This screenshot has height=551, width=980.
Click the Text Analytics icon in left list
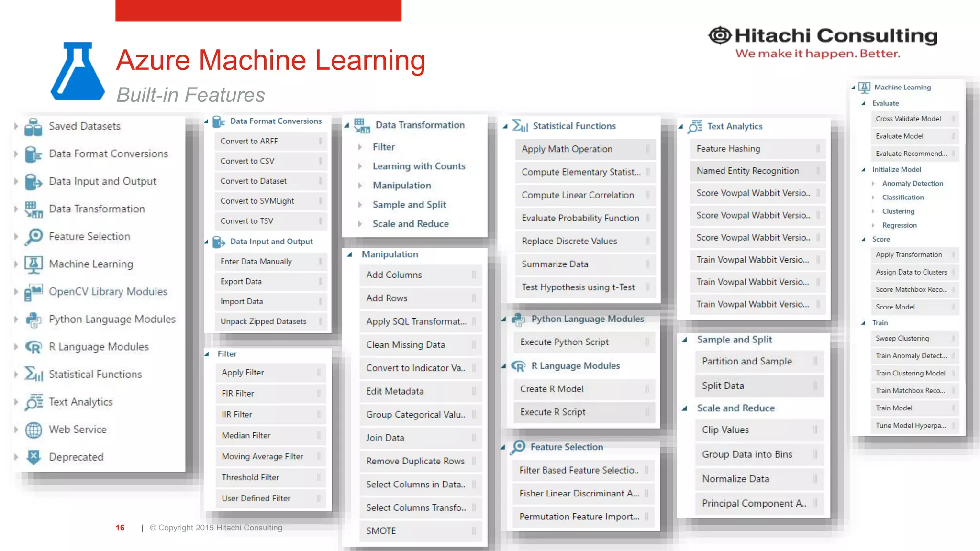point(33,402)
